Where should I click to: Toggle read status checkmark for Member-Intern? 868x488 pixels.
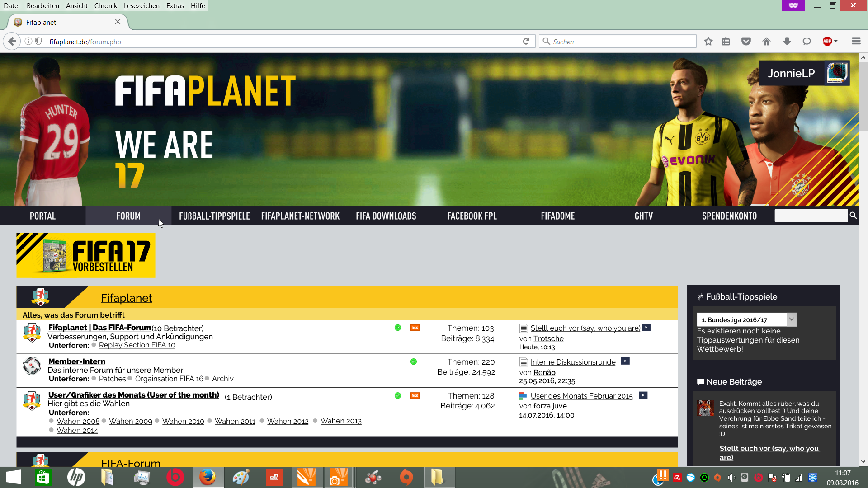click(x=414, y=362)
